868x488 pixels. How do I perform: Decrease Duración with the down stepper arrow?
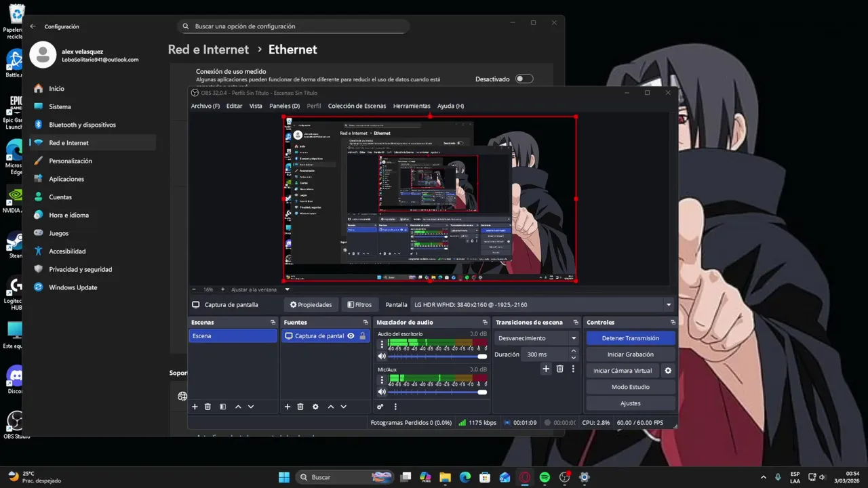tap(574, 357)
